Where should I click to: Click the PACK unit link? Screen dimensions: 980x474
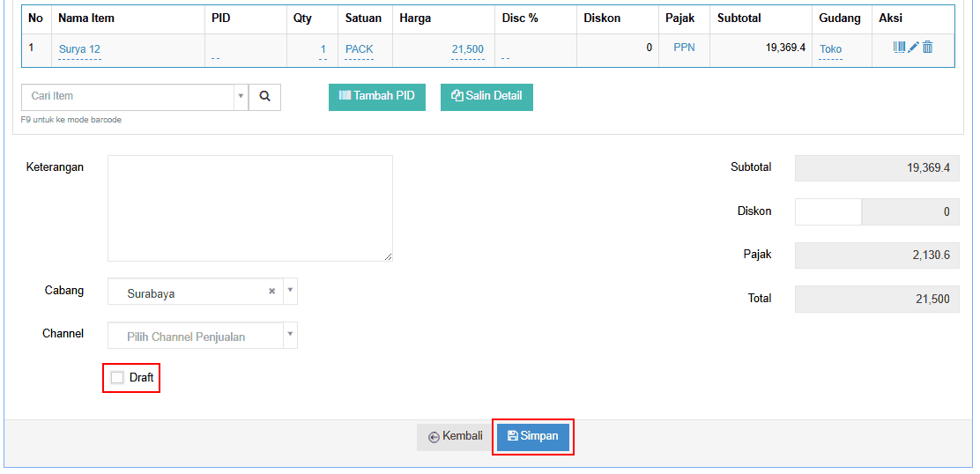pyautogui.click(x=359, y=49)
